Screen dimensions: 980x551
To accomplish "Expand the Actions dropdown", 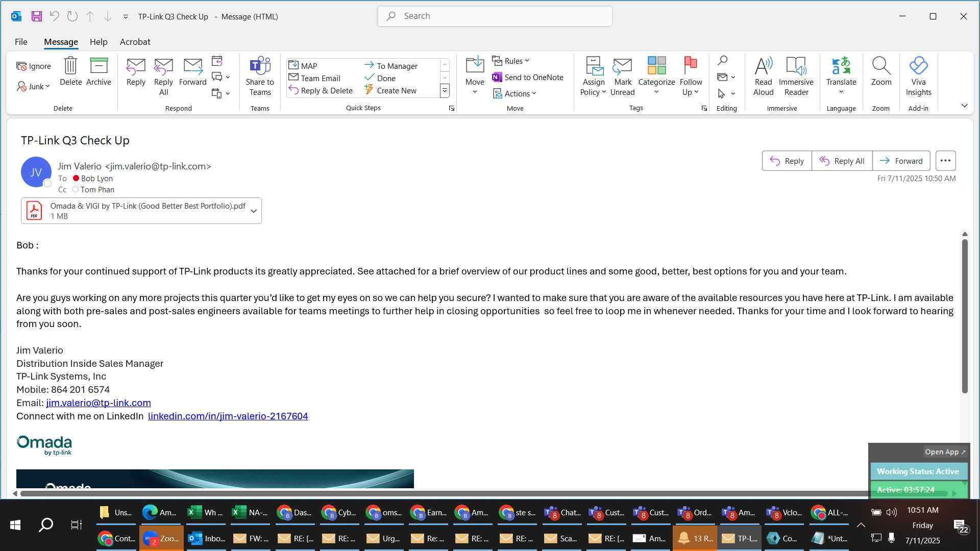I will coord(514,93).
